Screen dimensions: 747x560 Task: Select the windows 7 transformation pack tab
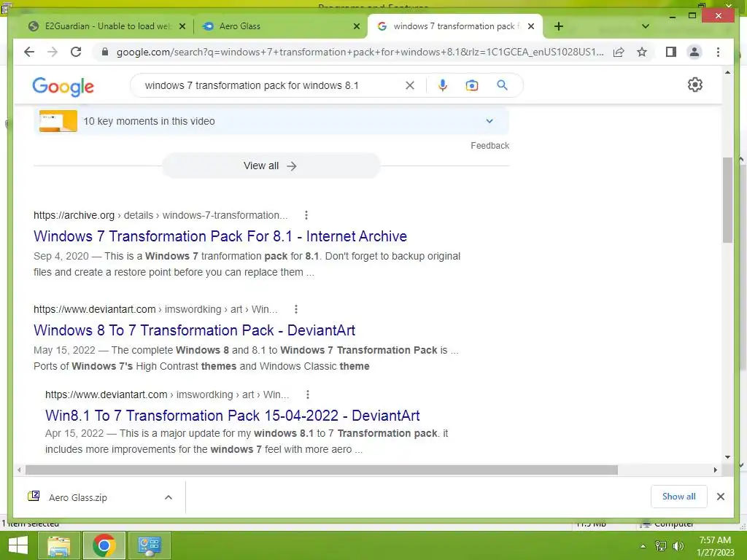454,26
